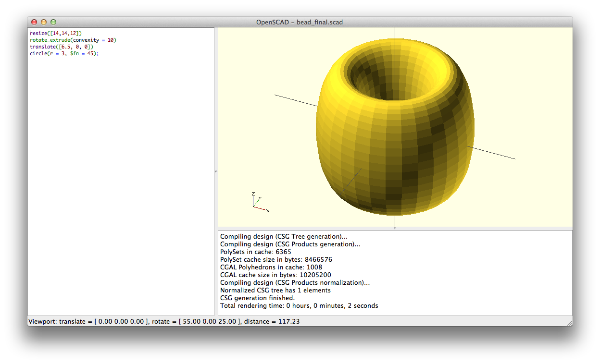Click the red close window button
This screenshot has height=364, width=600.
34,22
